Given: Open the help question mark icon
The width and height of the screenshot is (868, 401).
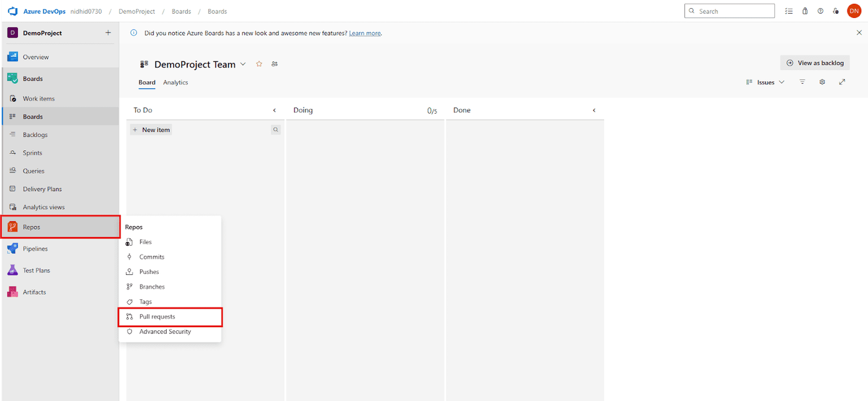Looking at the screenshot, I should click(820, 11).
